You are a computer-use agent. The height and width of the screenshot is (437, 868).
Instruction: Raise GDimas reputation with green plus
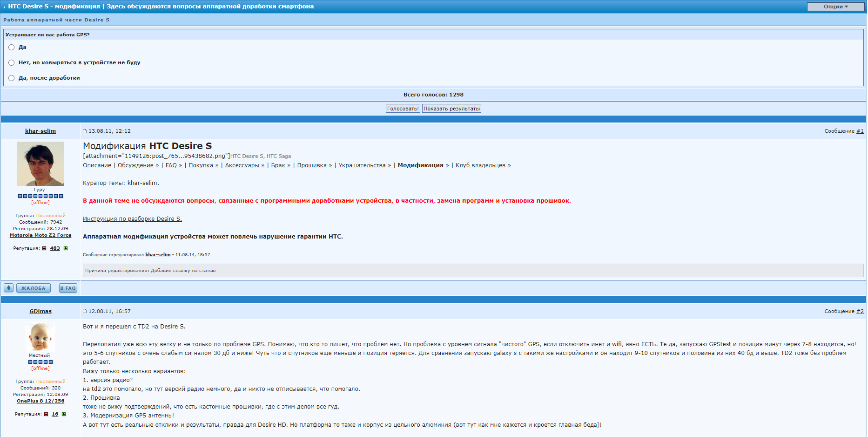click(64, 414)
